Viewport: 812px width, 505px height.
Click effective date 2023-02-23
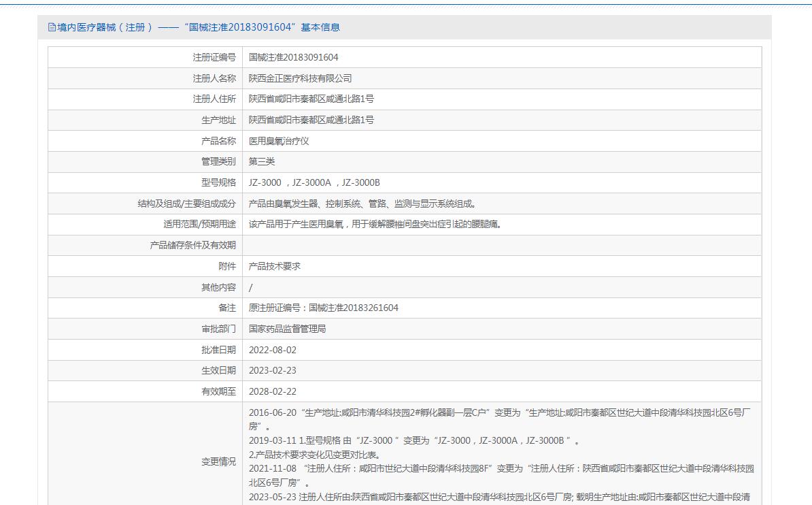point(273,370)
